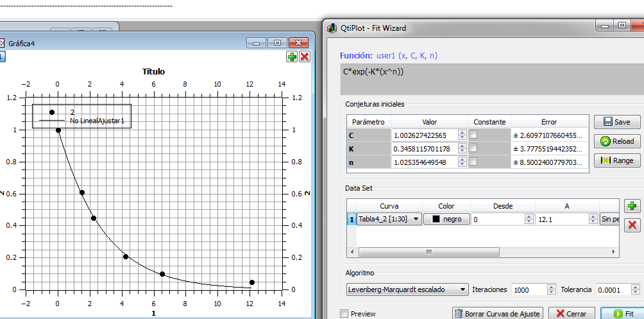
Task: Click the C value field 1.002627422565
Action: click(425, 135)
